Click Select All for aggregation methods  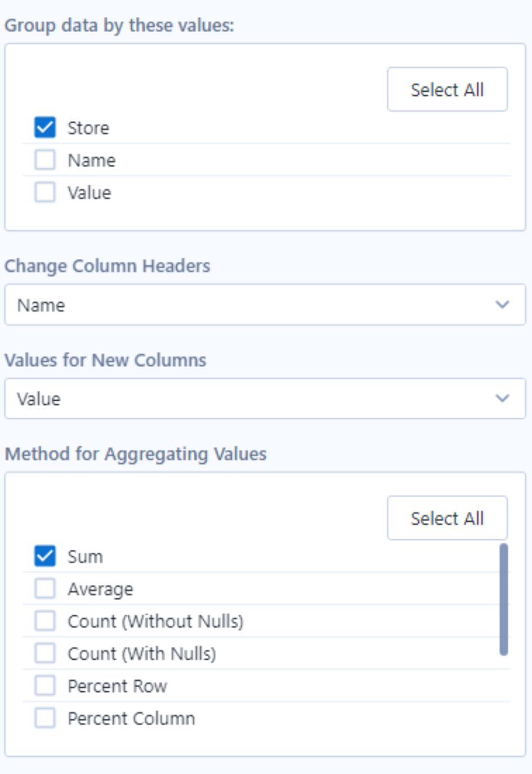click(x=447, y=518)
